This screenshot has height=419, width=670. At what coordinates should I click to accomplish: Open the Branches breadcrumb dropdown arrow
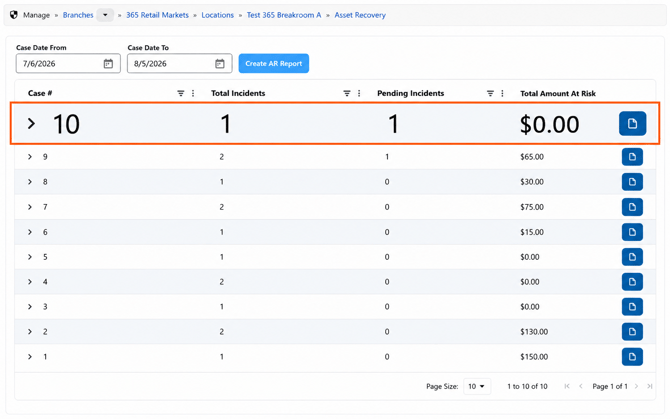click(105, 15)
